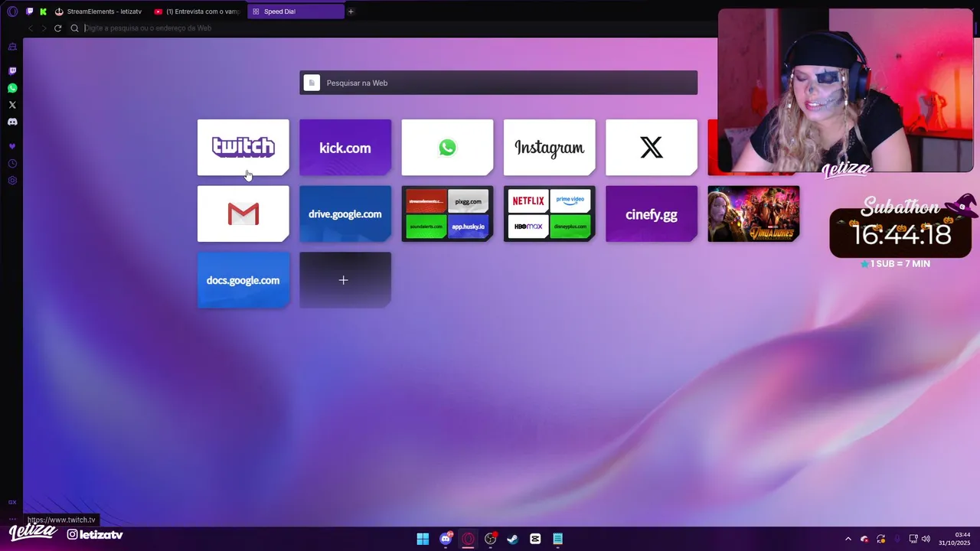Open pinned Kick tab in tab bar
Image resolution: width=980 pixels, height=551 pixels.
[44, 11]
